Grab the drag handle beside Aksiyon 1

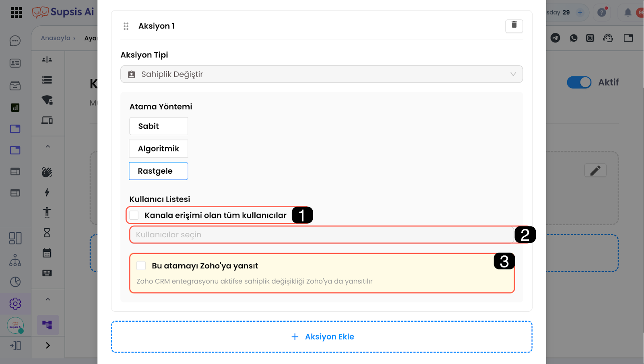[126, 26]
